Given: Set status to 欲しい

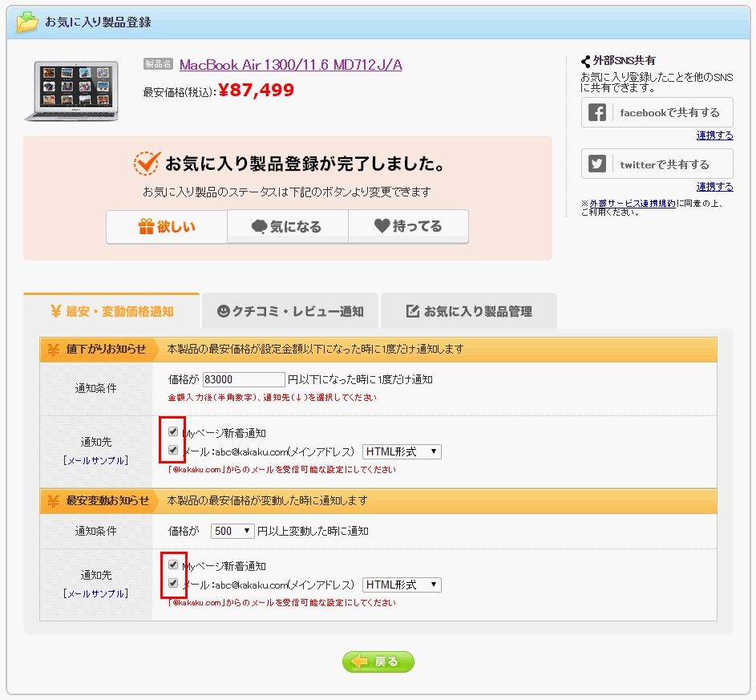Looking at the screenshot, I should [x=167, y=227].
